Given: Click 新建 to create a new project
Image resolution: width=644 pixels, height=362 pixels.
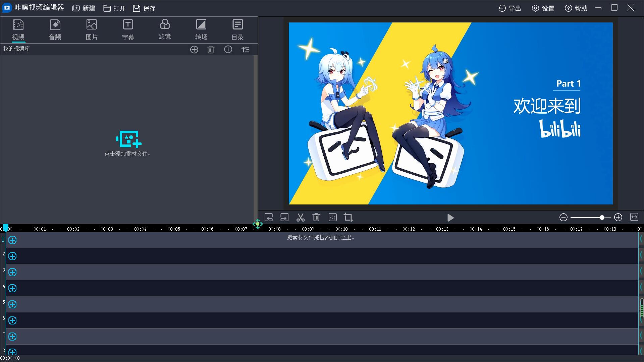Looking at the screenshot, I should [x=84, y=8].
